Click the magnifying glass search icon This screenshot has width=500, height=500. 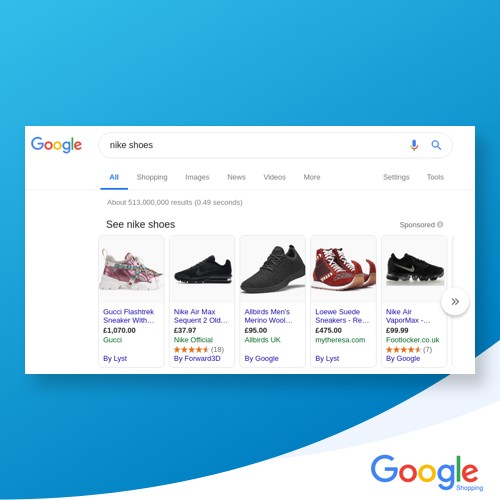tap(436, 145)
